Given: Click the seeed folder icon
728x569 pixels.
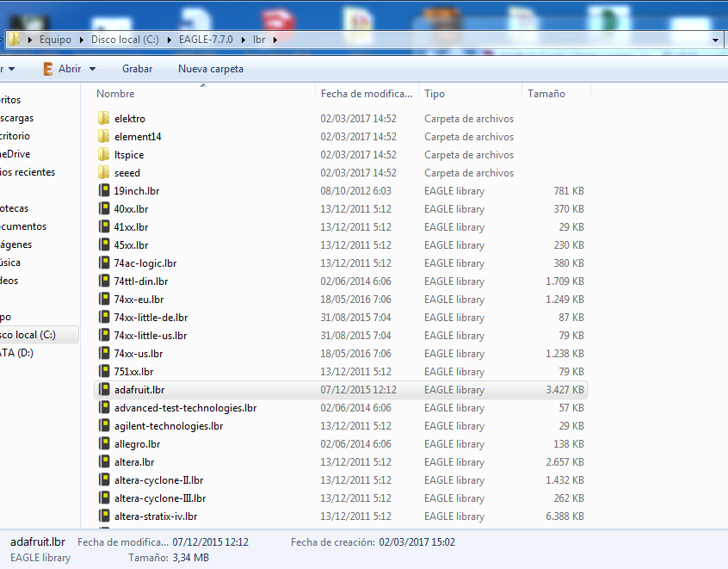Looking at the screenshot, I should [x=104, y=172].
